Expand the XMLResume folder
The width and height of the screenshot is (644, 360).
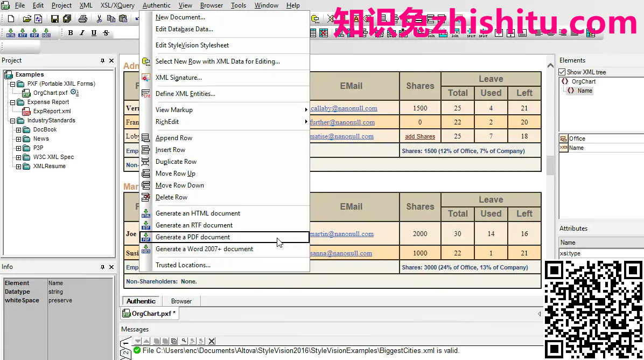18,167
